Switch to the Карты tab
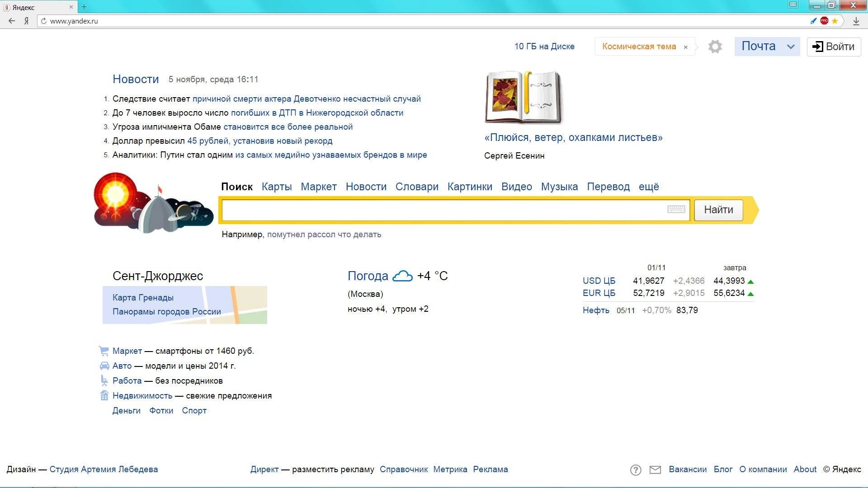 click(x=277, y=187)
